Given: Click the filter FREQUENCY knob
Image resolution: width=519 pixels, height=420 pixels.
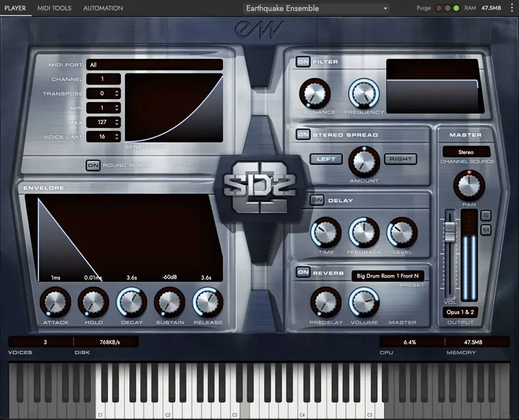Looking at the screenshot, I should click(x=364, y=94).
